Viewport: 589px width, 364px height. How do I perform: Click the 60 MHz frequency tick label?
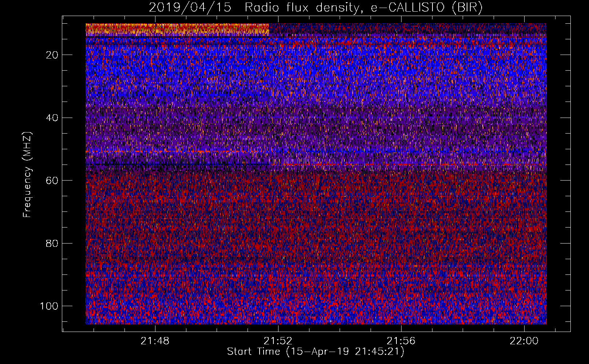click(x=52, y=181)
